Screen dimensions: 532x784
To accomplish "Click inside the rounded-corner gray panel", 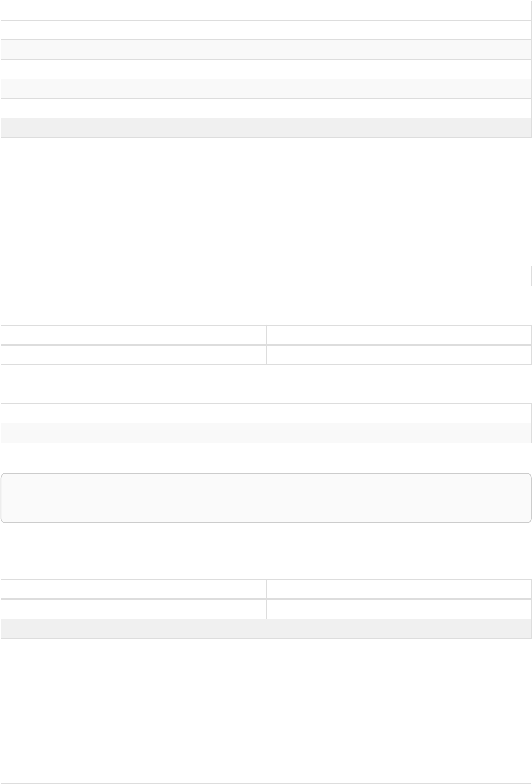I will (266, 498).
